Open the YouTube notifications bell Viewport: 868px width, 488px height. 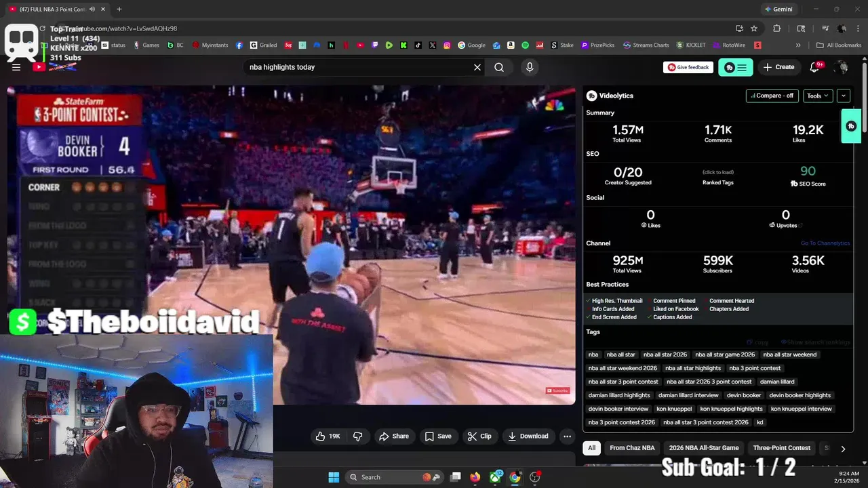(x=815, y=67)
